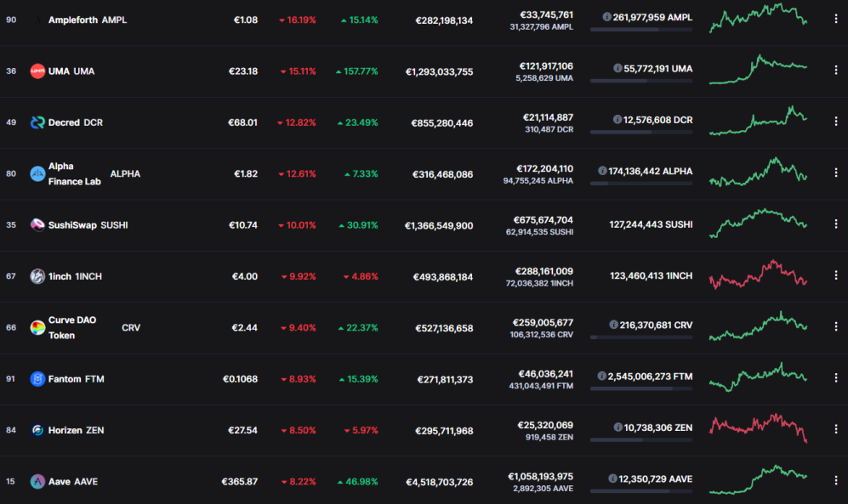848x504 pixels.
Task: Open the three-dot menu for UMA row
Action: [x=836, y=71]
